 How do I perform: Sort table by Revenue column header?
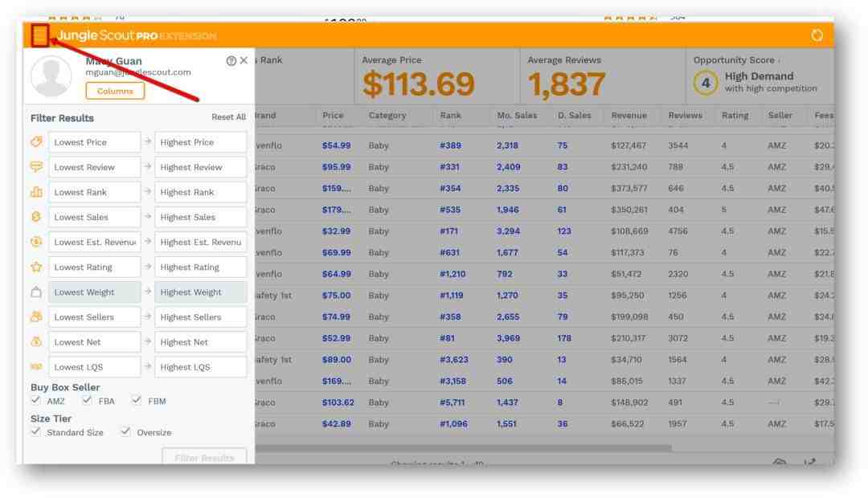[x=628, y=116]
